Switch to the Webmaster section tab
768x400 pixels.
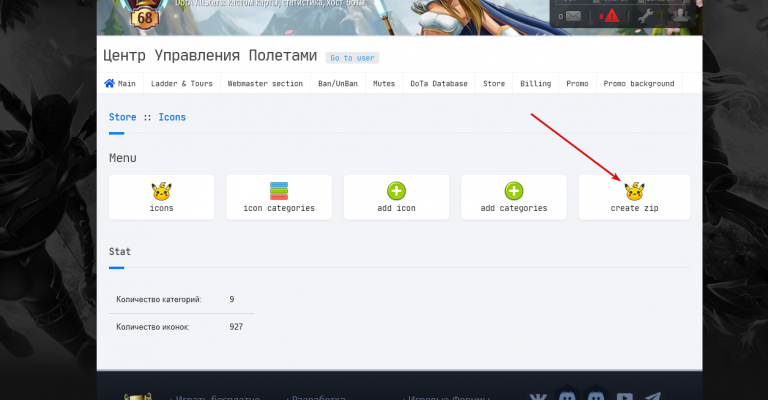[x=265, y=83]
